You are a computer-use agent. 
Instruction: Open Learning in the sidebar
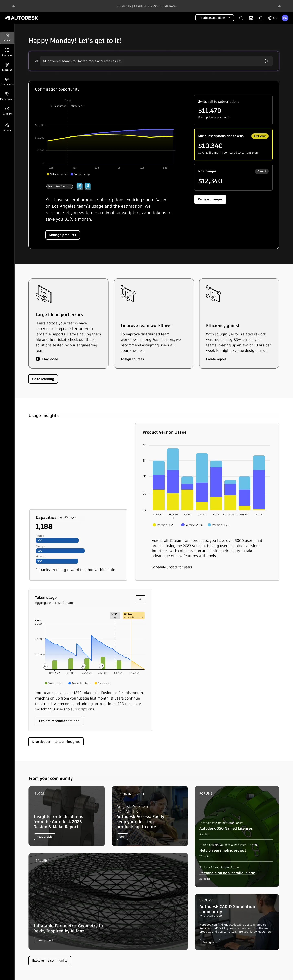pyautogui.click(x=7, y=67)
